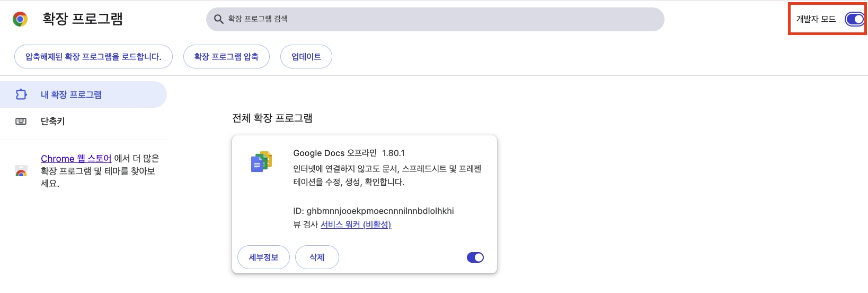Click the Chrome logo icon
Screen dimensions: 868x293
[x=20, y=19]
